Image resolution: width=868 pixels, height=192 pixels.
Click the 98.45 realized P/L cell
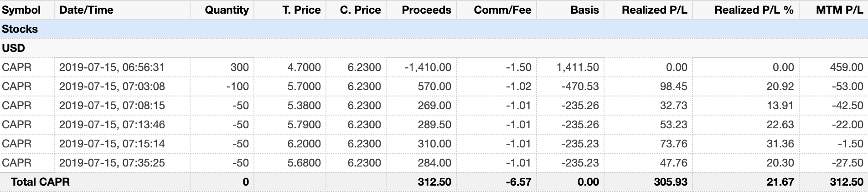[673, 86]
